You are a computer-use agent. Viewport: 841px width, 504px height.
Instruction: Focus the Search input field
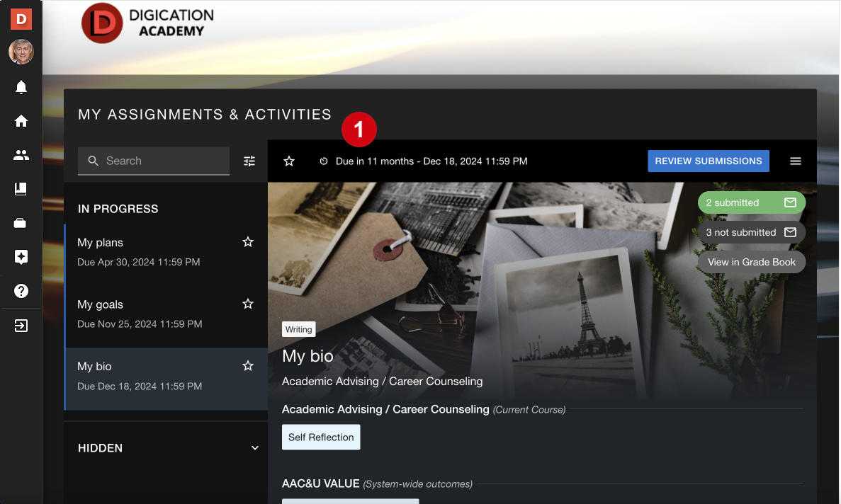pyautogui.click(x=154, y=161)
